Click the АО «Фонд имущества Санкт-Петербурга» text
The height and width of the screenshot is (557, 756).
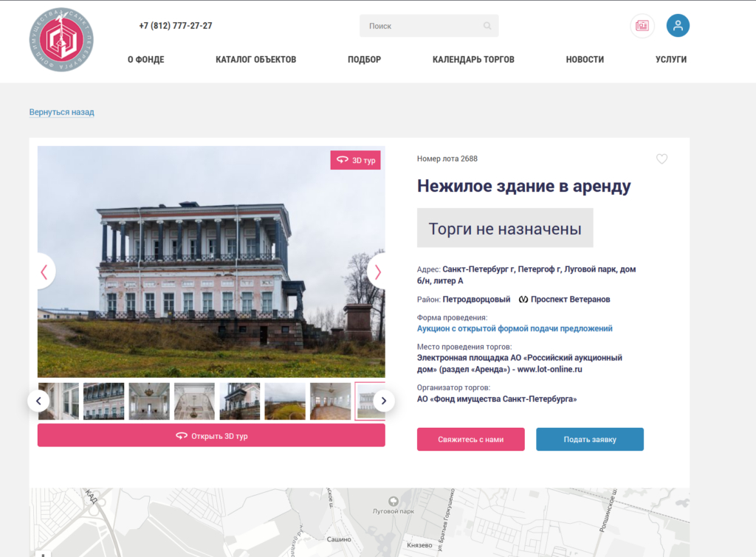[497, 399]
